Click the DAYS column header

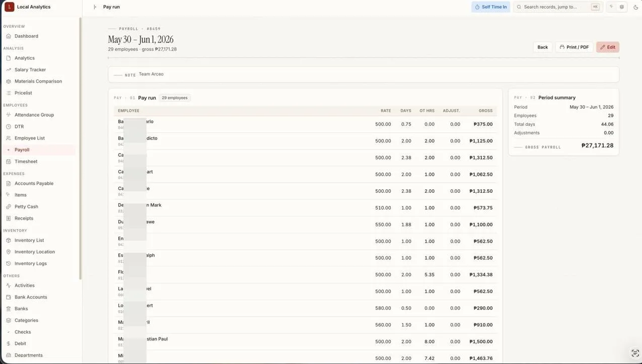tap(406, 111)
